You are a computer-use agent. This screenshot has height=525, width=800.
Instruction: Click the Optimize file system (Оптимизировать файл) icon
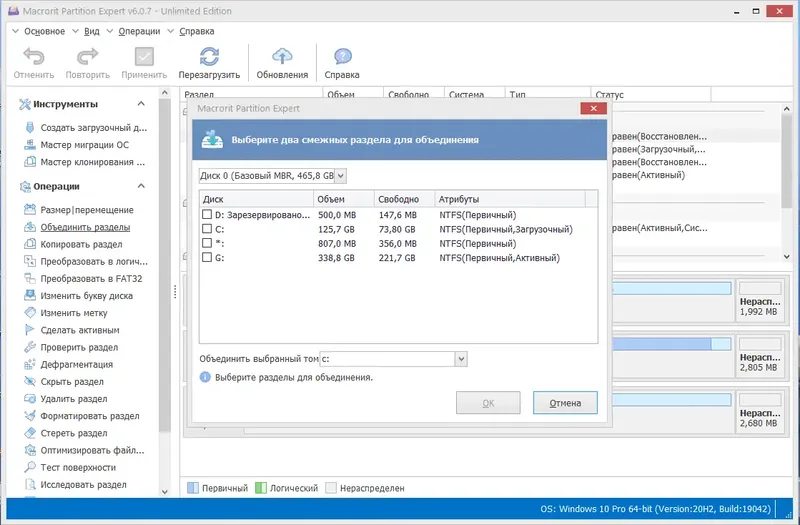click(x=30, y=450)
